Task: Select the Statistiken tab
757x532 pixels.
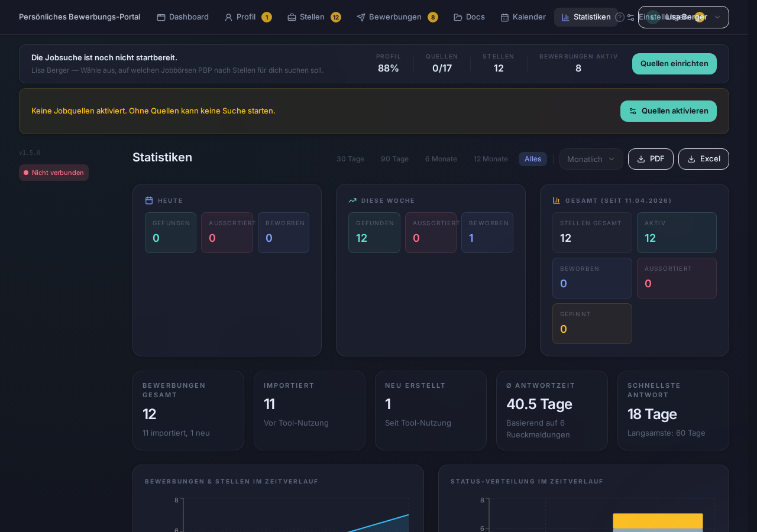Action: (585, 17)
